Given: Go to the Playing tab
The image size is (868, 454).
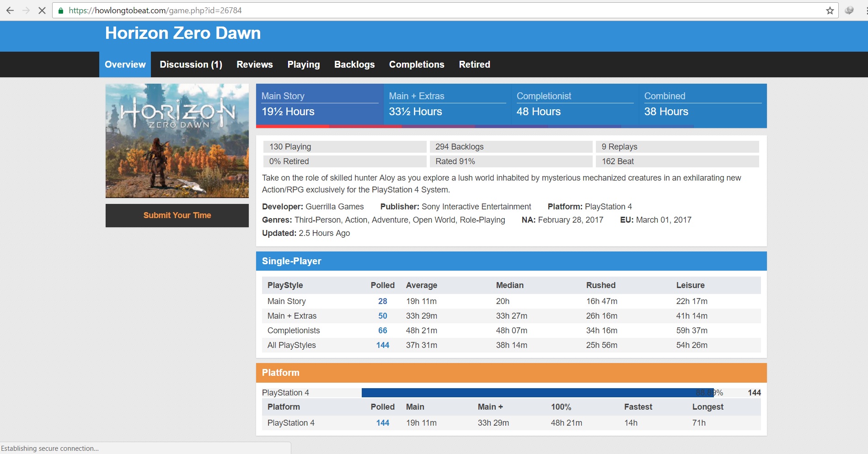Looking at the screenshot, I should coord(303,64).
